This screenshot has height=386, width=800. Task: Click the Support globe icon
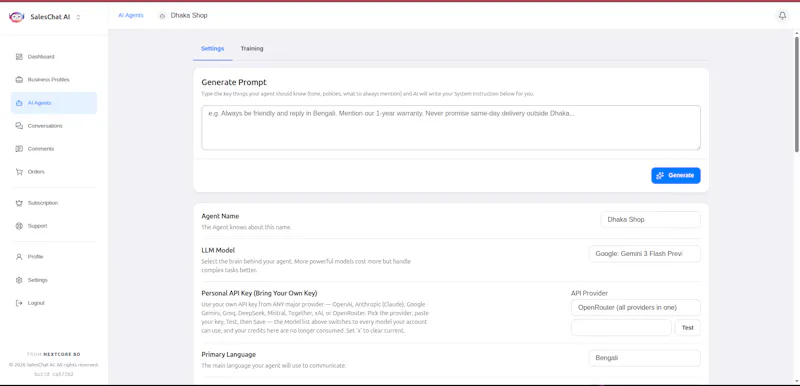[x=19, y=226]
